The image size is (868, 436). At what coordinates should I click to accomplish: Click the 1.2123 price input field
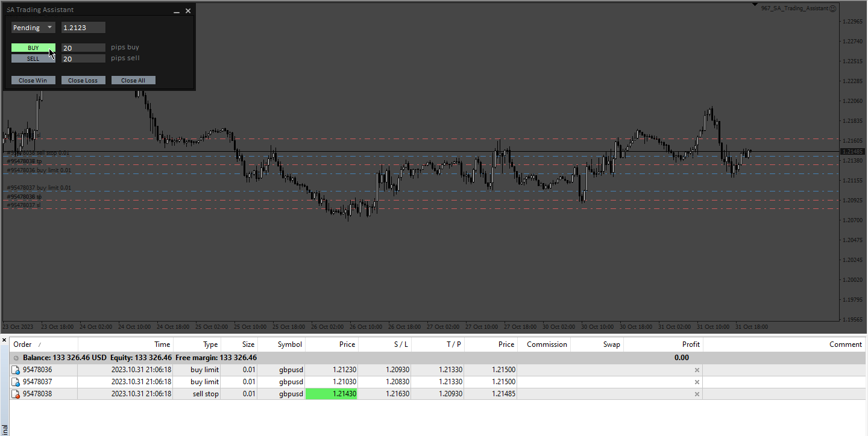(x=83, y=28)
